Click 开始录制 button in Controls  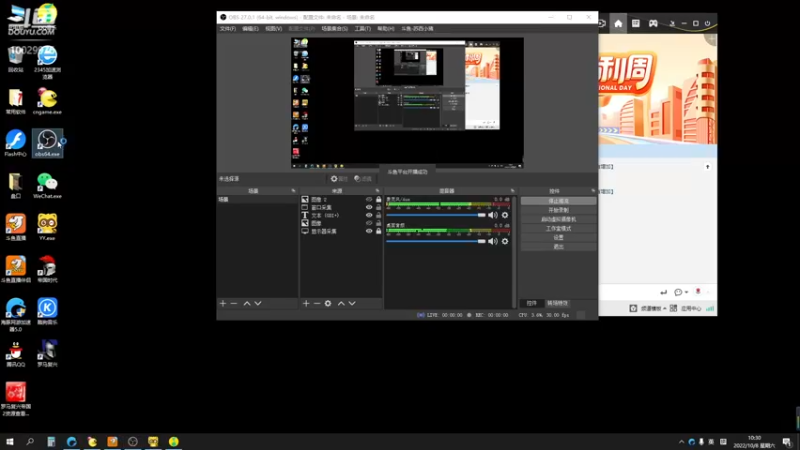559,210
